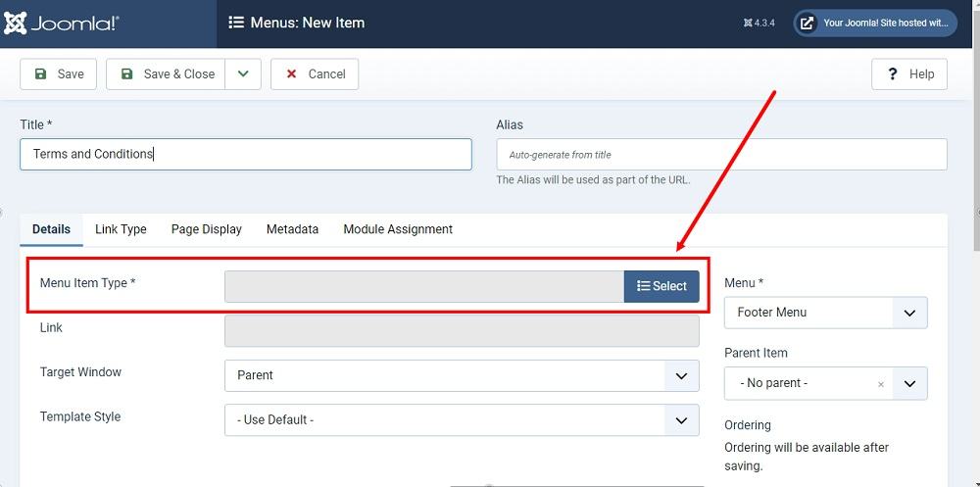Cancel the new menu item
This screenshot has height=487, width=980.
pyautogui.click(x=315, y=73)
